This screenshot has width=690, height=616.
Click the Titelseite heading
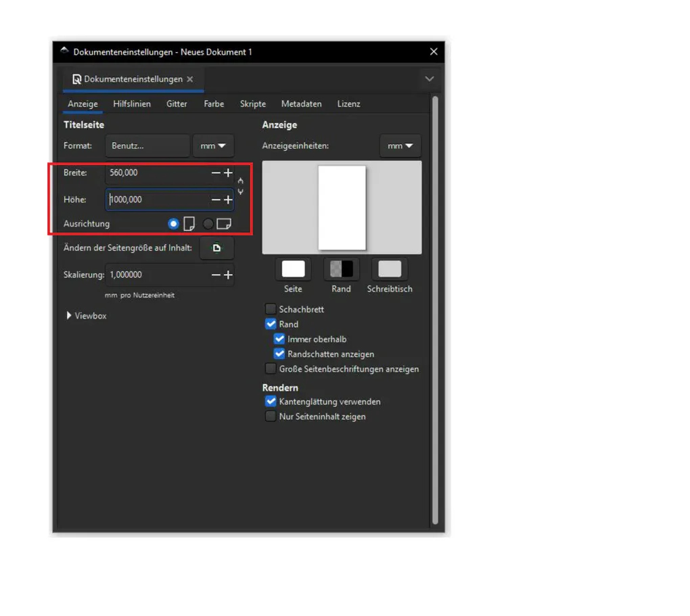[x=84, y=125]
